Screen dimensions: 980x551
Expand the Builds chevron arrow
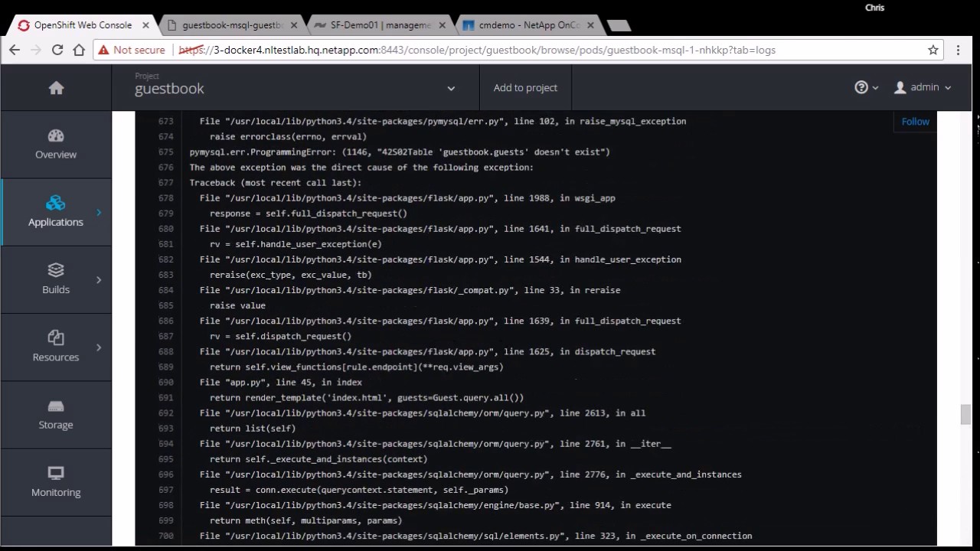pyautogui.click(x=99, y=279)
